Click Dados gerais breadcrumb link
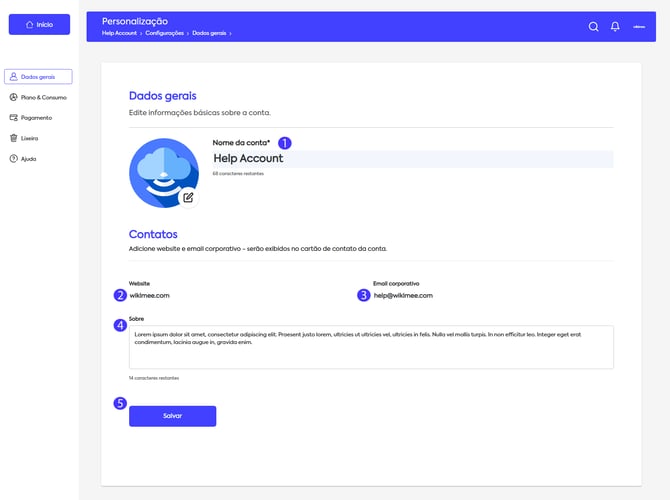This screenshot has width=670, height=500. tap(209, 33)
